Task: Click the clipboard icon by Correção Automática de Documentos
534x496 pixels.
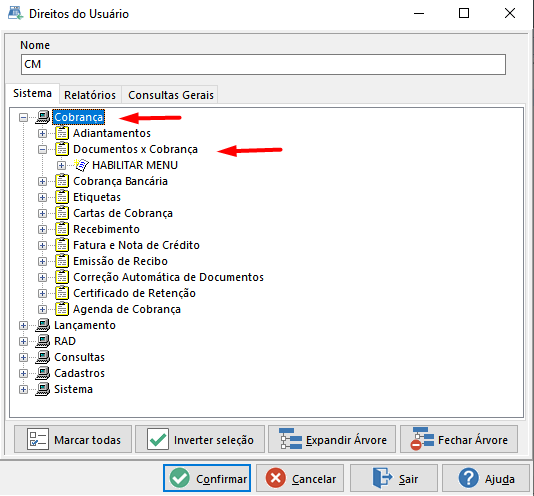Action: [x=62, y=277]
